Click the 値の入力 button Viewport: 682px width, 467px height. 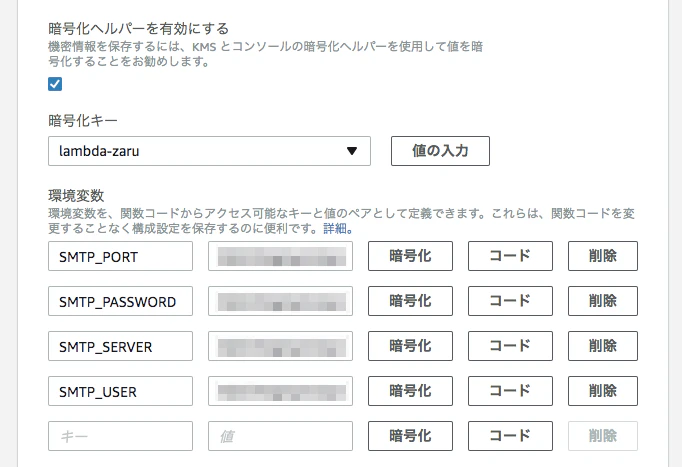click(x=440, y=151)
